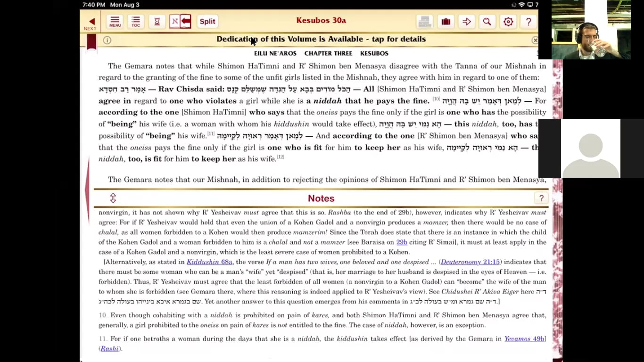
Task: Open the Kiddushin 68a link
Action: coord(209,262)
